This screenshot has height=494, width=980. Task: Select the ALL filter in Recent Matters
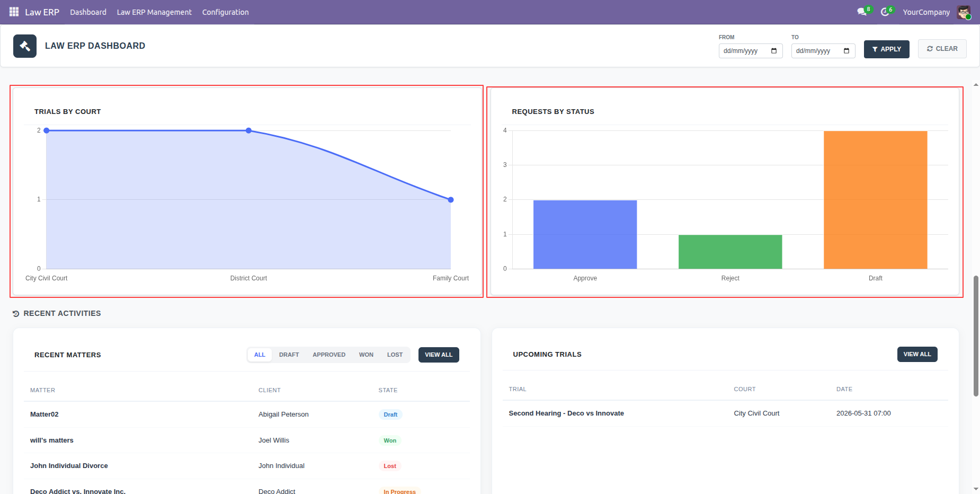pos(260,355)
